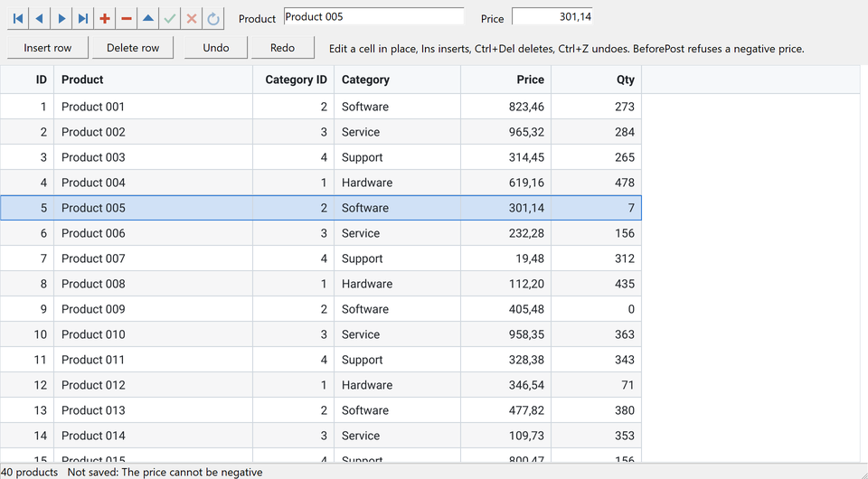Screen dimensions: 868x479
Task: Select the Product 012 cell
Action: [x=154, y=385]
